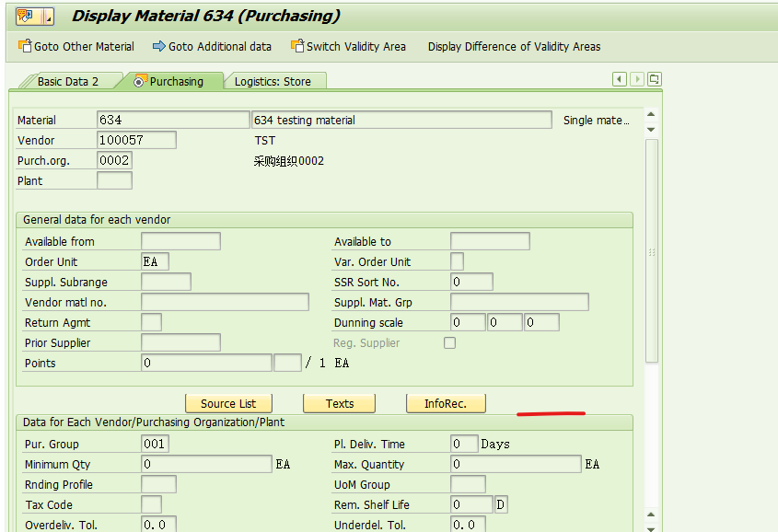Click the Points unit field beside slash

click(x=288, y=363)
